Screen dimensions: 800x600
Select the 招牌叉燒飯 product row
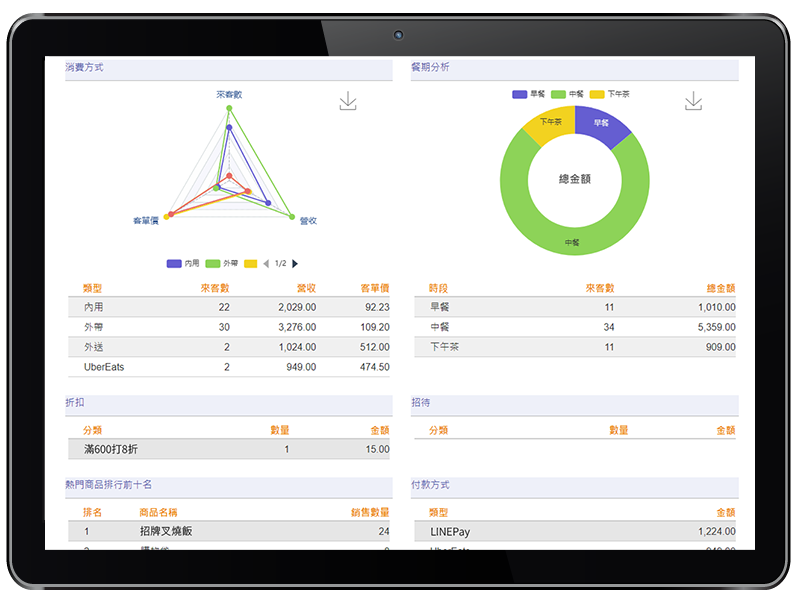228,532
